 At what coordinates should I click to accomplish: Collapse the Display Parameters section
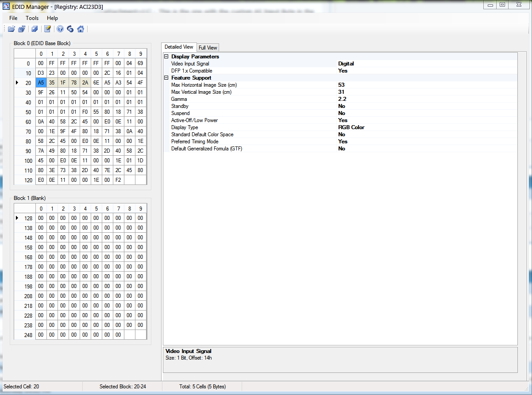tap(166, 57)
